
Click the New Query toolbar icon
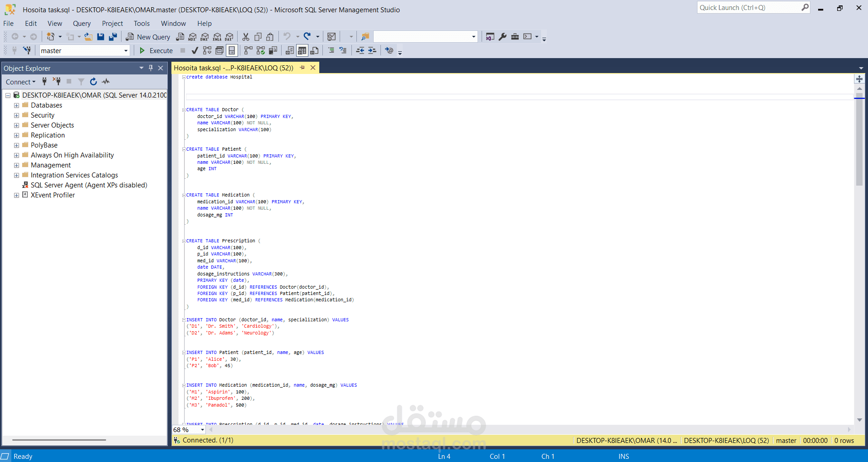(147, 37)
